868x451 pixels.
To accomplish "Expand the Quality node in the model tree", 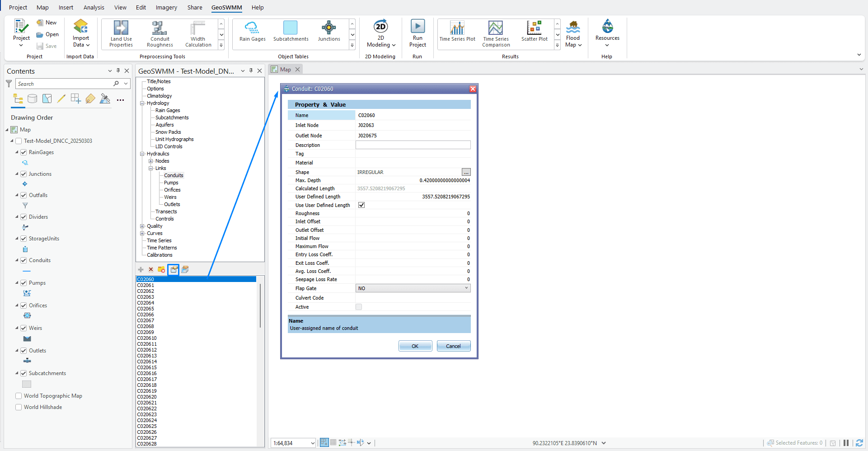I will pyautogui.click(x=142, y=226).
